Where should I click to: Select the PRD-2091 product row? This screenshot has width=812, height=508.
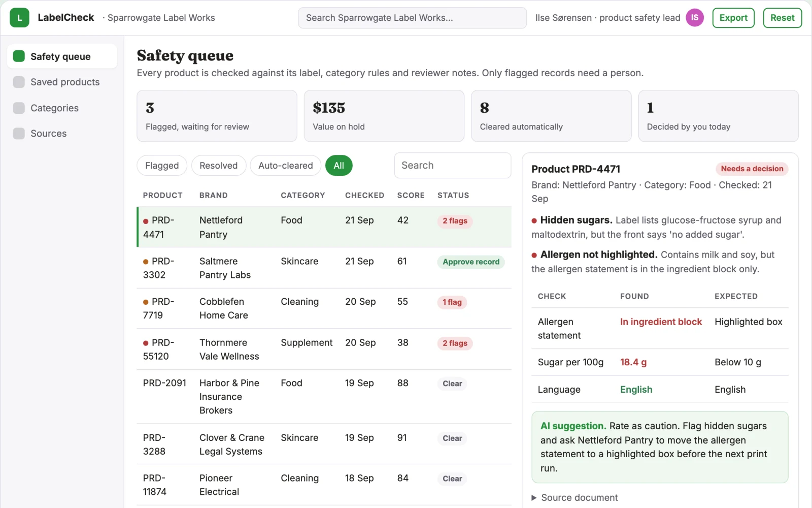pos(324,397)
